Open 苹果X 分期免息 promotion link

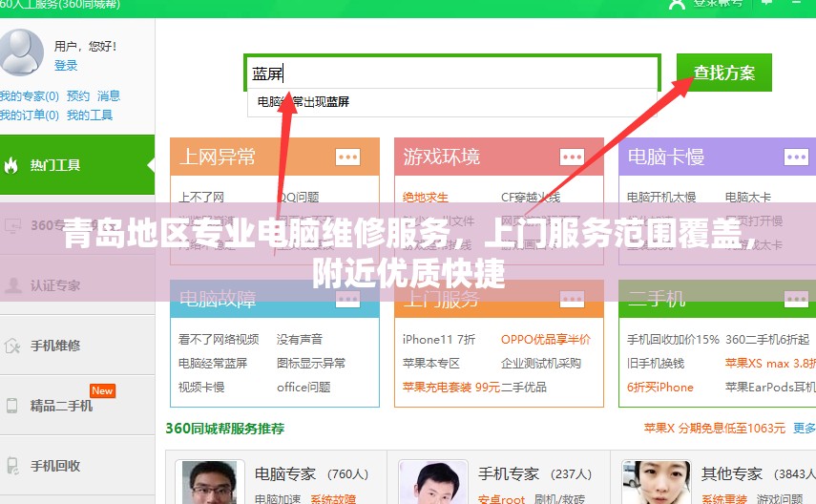pos(715,429)
